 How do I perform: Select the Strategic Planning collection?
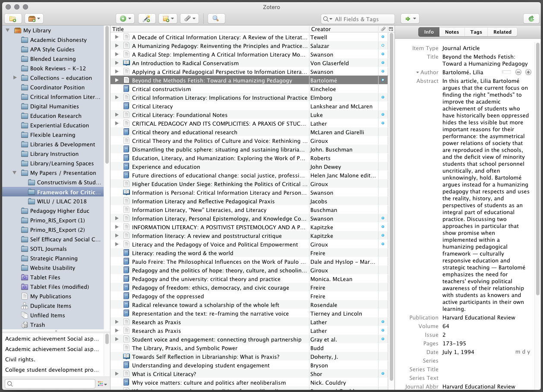coord(54,258)
